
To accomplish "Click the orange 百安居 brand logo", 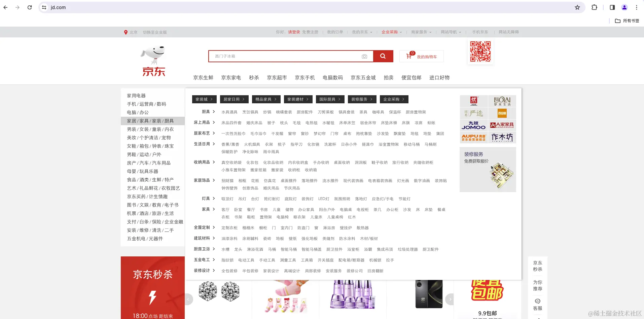I will coord(502,113).
